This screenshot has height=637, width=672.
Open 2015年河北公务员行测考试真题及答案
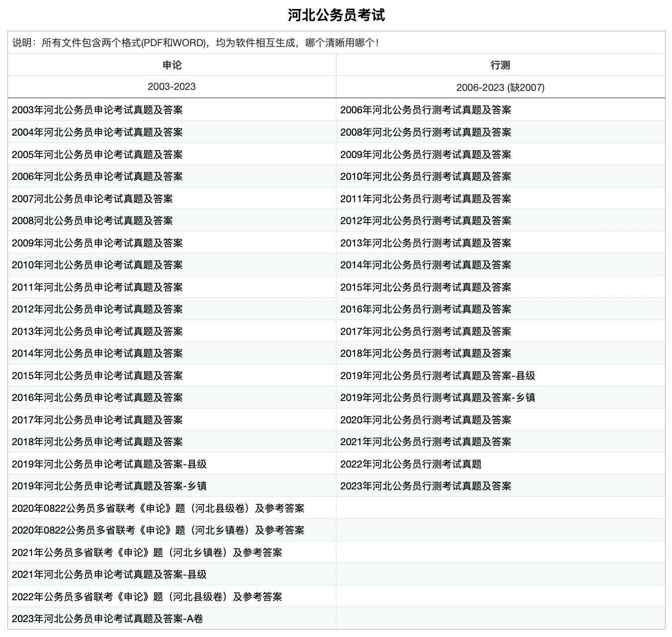(x=425, y=287)
